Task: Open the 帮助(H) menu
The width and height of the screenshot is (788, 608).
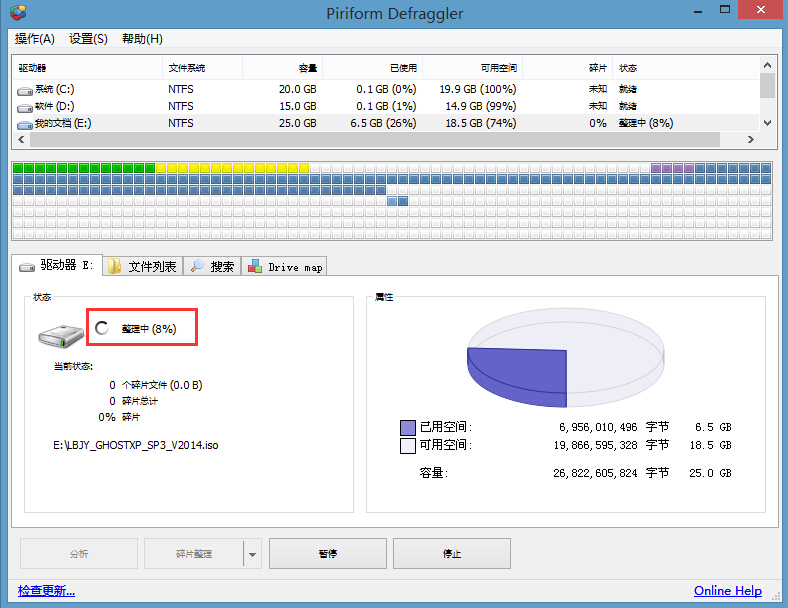Action: click(x=142, y=39)
